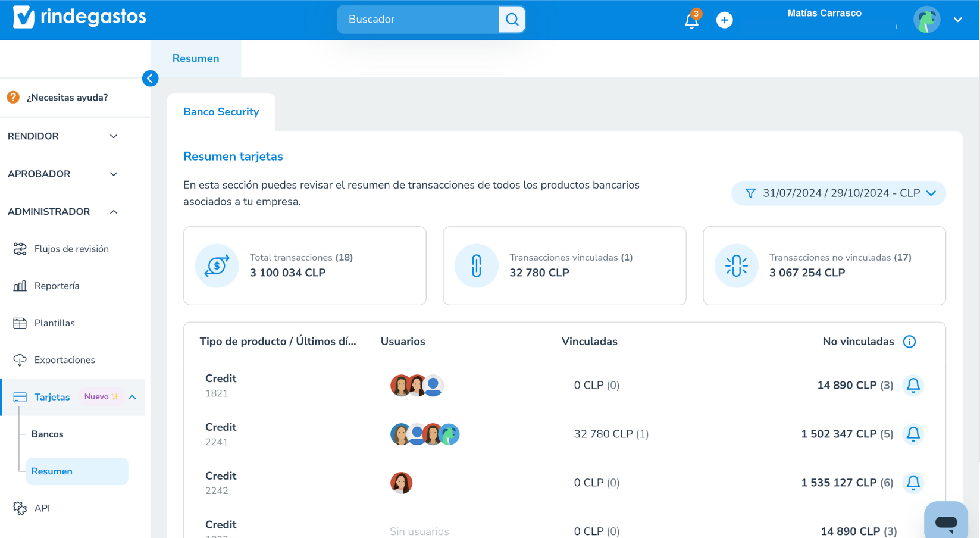
Task: Select the Resumen tab at the top
Action: (196, 58)
